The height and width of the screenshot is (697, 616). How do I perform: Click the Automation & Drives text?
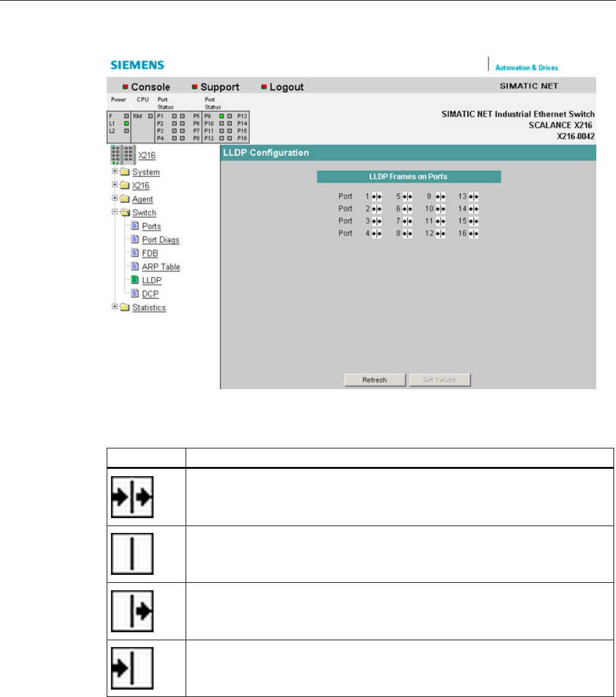point(527,68)
